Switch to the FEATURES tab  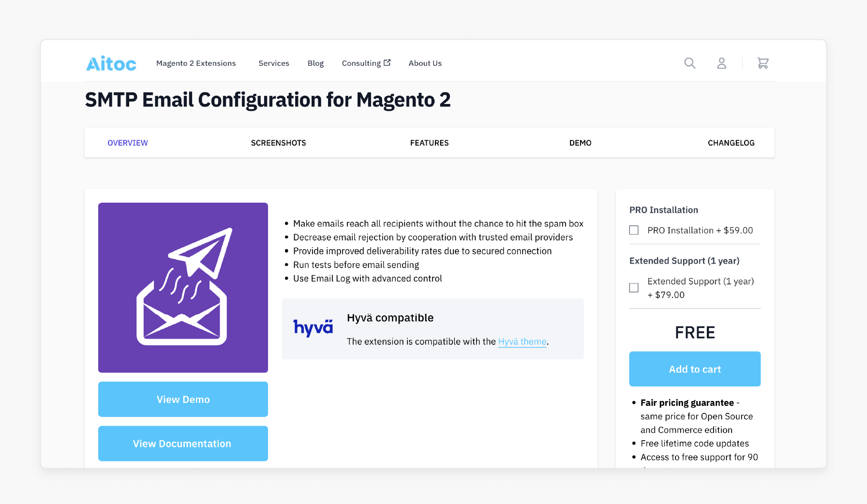430,143
